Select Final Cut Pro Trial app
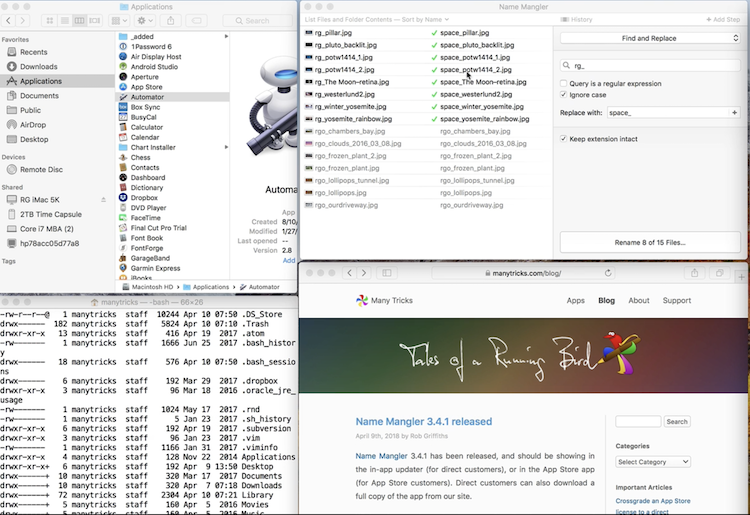Screen dimensions: 750x515 [x=158, y=228]
